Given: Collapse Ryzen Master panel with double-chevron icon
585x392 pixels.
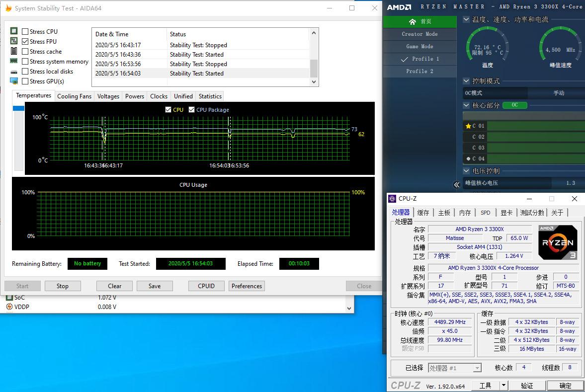Looking at the screenshot, I should coord(457,185).
